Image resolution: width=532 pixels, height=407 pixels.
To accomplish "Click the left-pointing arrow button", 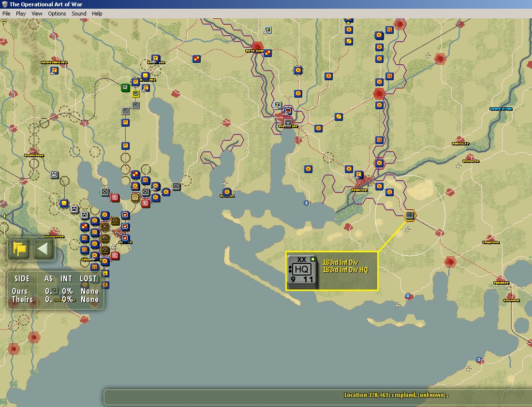I will (x=43, y=249).
